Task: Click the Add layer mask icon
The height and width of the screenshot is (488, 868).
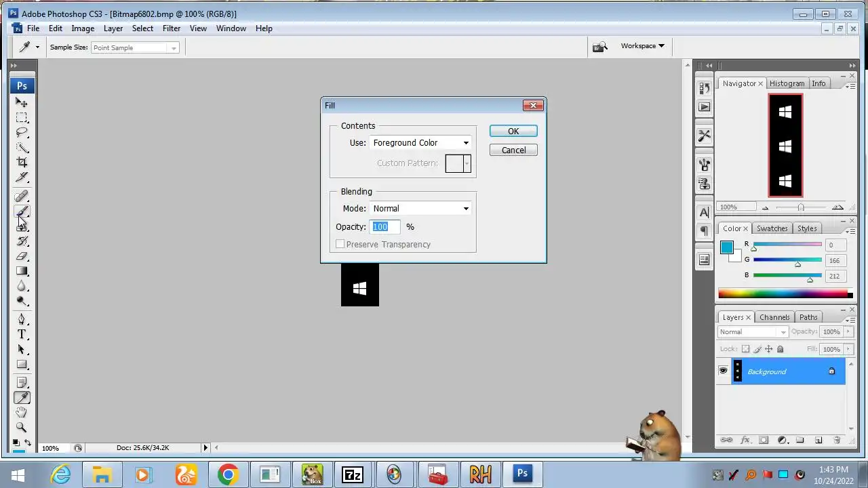Action: (764, 441)
